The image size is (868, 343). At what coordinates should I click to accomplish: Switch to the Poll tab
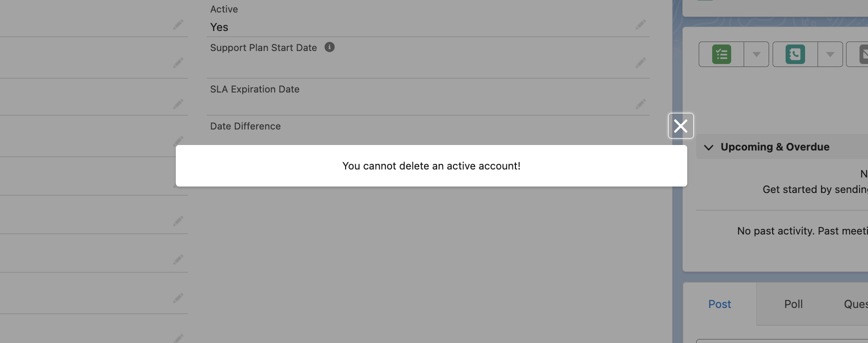coord(793,304)
